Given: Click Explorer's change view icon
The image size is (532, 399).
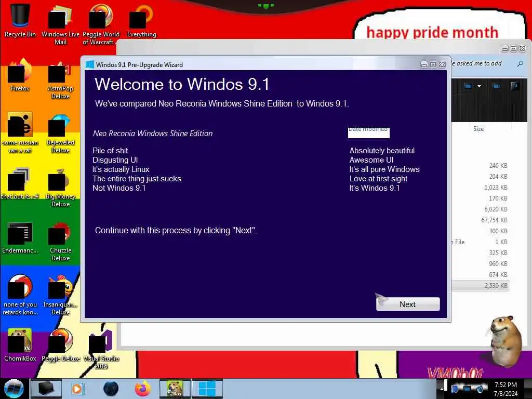Looking at the screenshot, I should tap(468, 86).
